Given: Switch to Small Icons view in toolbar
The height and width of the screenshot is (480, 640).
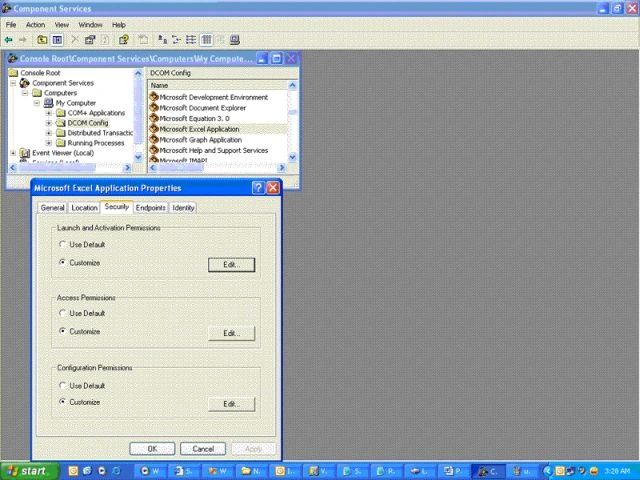Looking at the screenshot, I should 176,40.
